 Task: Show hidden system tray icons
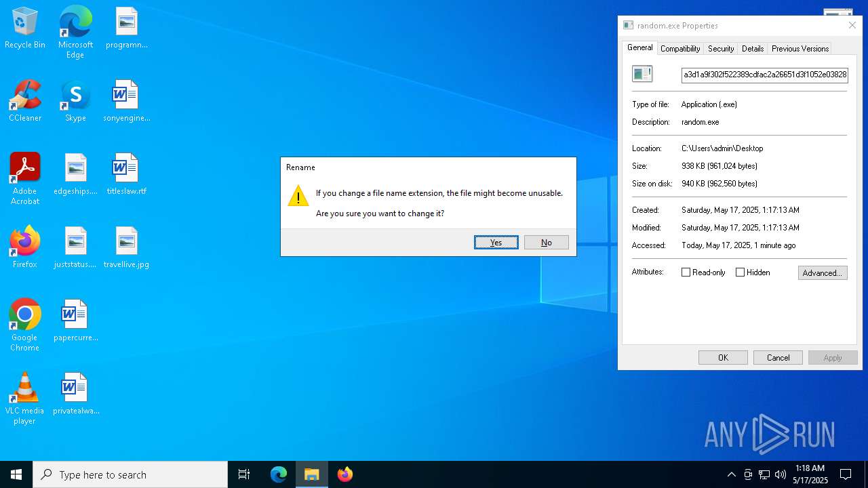pos(731,474)
